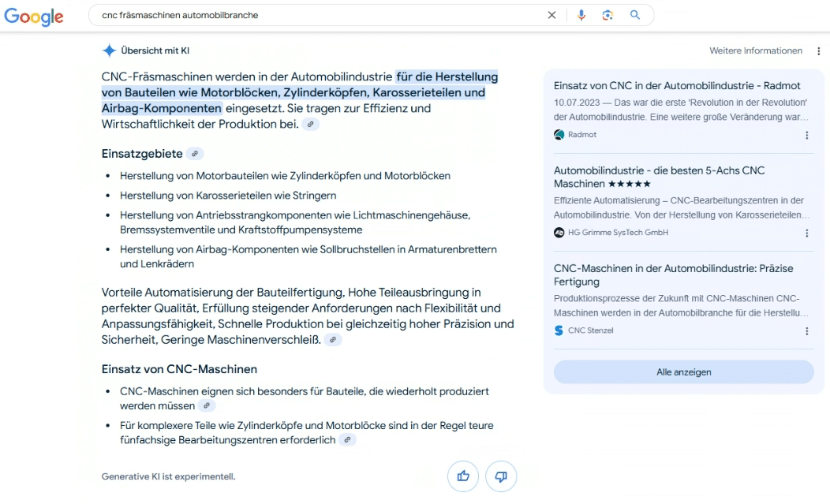Submit search with magnifier icon
Viewport: 830px width, 504px height.
[x=634, y=15]
